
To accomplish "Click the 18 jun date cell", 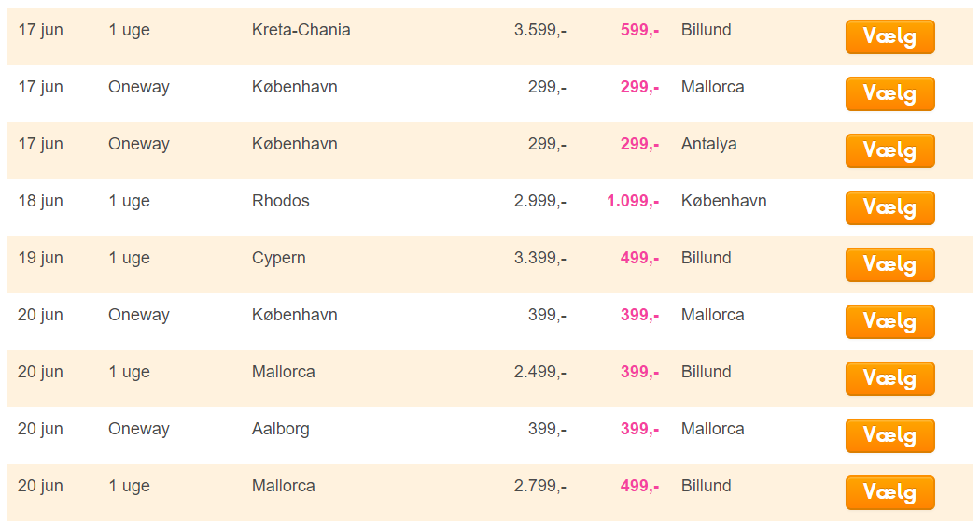I will pyautogui.click(x=40, y=202).
